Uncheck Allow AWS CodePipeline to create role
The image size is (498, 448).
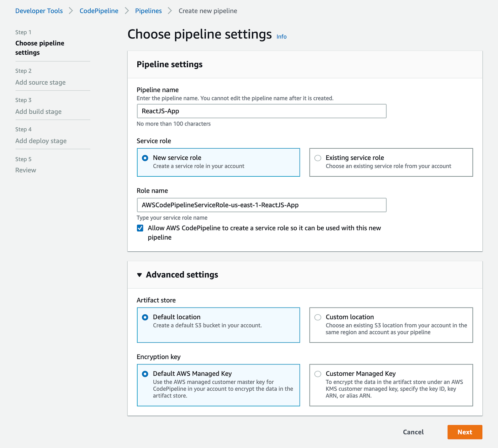click(140, 228)
